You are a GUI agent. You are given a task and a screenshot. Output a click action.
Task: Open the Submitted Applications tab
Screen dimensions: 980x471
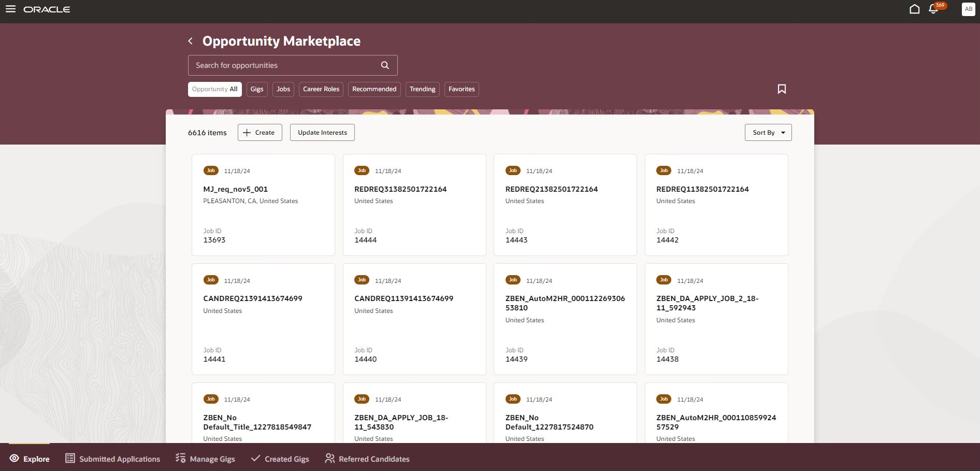tap(112, 459)
